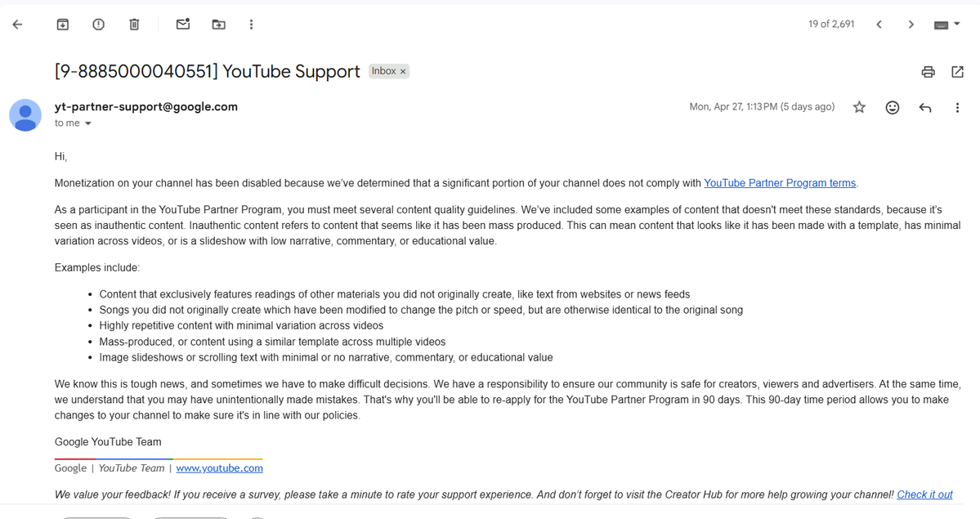Open the Move to folder icon

point(219,25)
